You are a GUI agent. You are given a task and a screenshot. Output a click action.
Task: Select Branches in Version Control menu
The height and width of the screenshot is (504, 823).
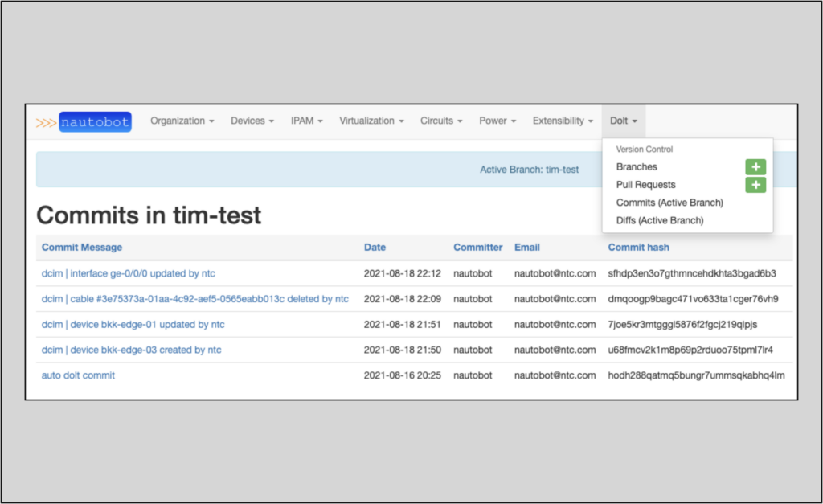[x=637, y=167]
